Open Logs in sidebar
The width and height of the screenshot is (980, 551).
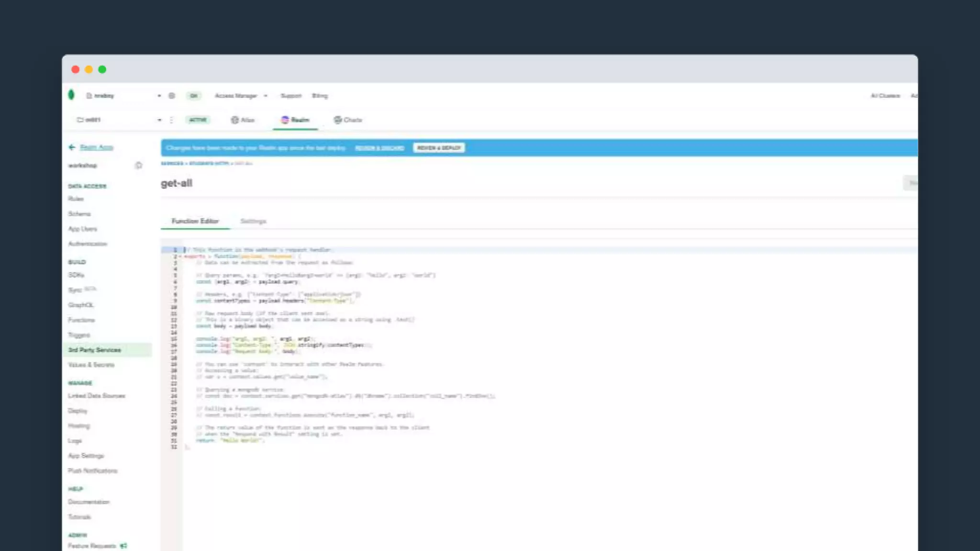75,441
